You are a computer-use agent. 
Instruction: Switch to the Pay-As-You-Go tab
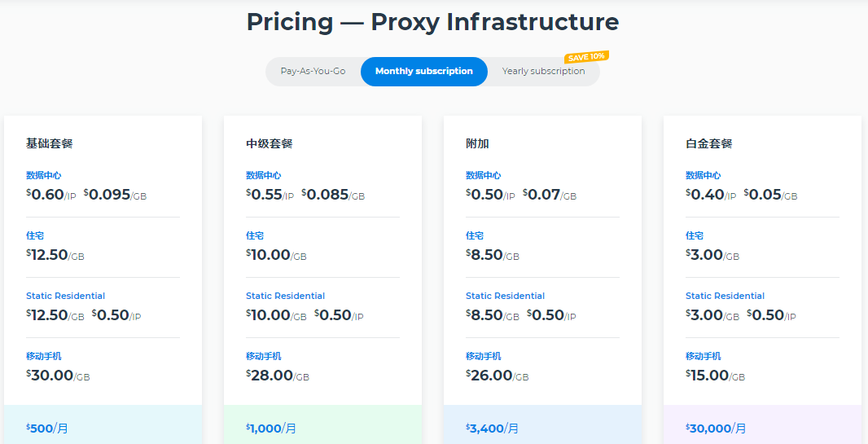[313, 72]
